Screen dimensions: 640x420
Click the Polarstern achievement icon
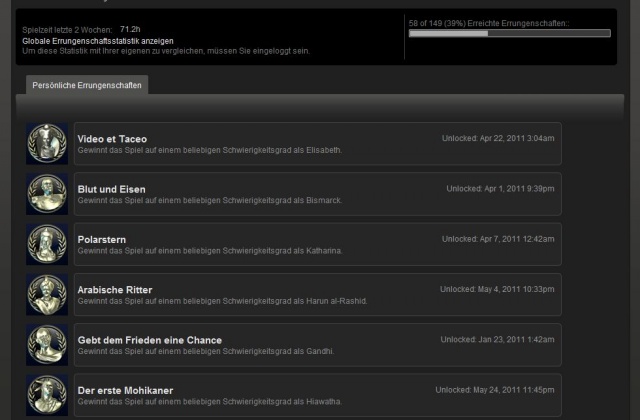pyautogui.click(x=46, y=244)
